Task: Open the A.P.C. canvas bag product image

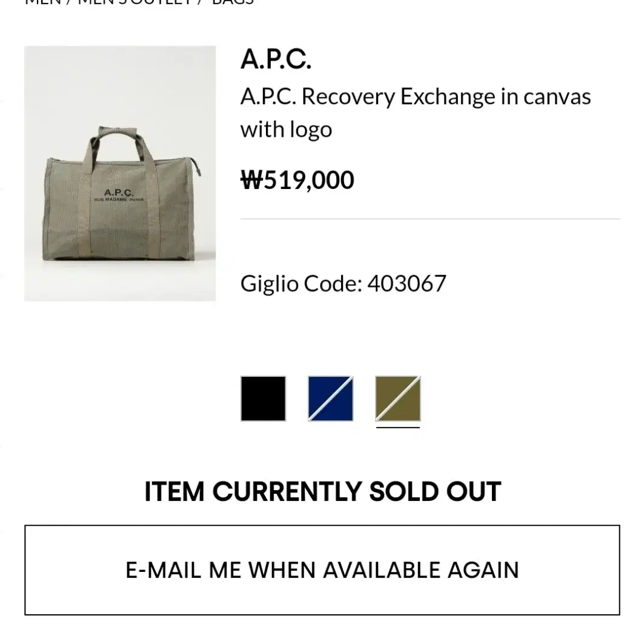Action: [x=120, y=173]
